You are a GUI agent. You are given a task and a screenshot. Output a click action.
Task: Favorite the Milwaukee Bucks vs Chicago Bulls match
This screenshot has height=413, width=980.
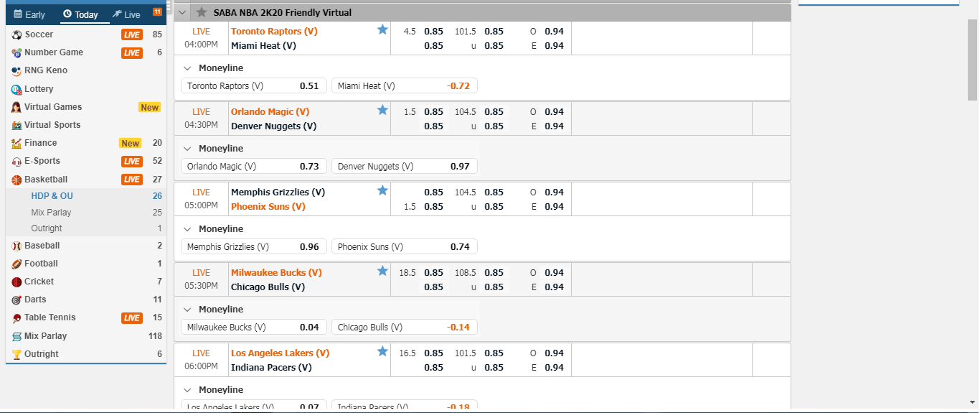click(382, 271)
